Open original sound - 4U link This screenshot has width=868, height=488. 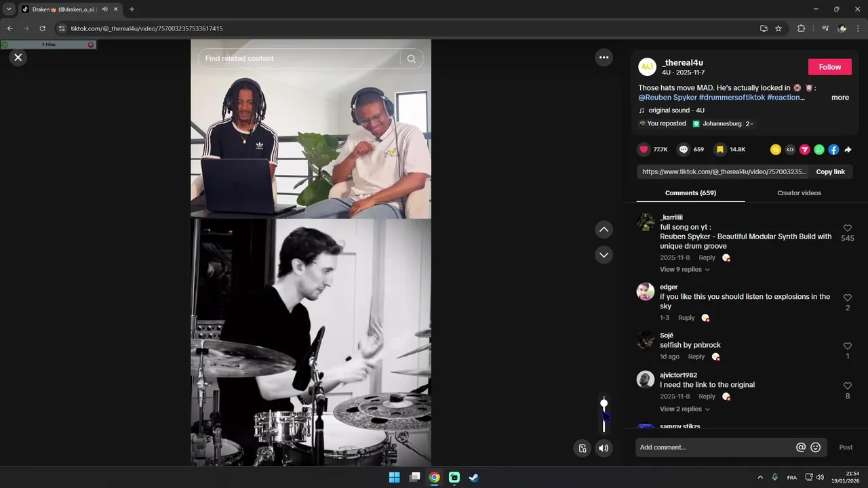[676, 110]
